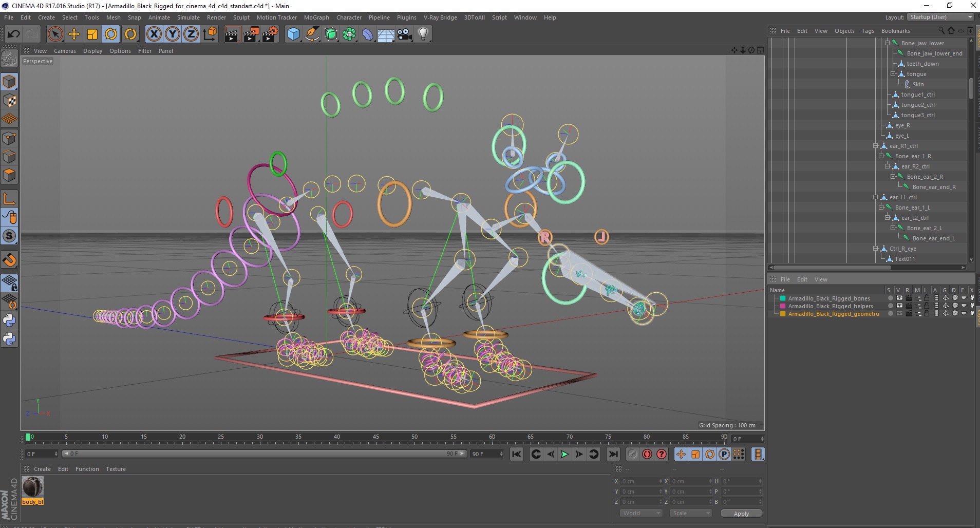Open the Bend deformer icon

368,34
